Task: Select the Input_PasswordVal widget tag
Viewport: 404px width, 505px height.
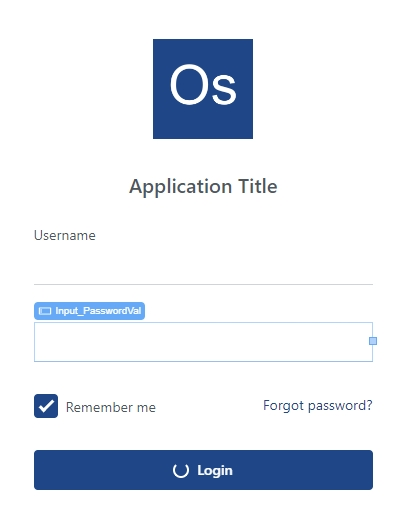Action: (x=89, y=311)
